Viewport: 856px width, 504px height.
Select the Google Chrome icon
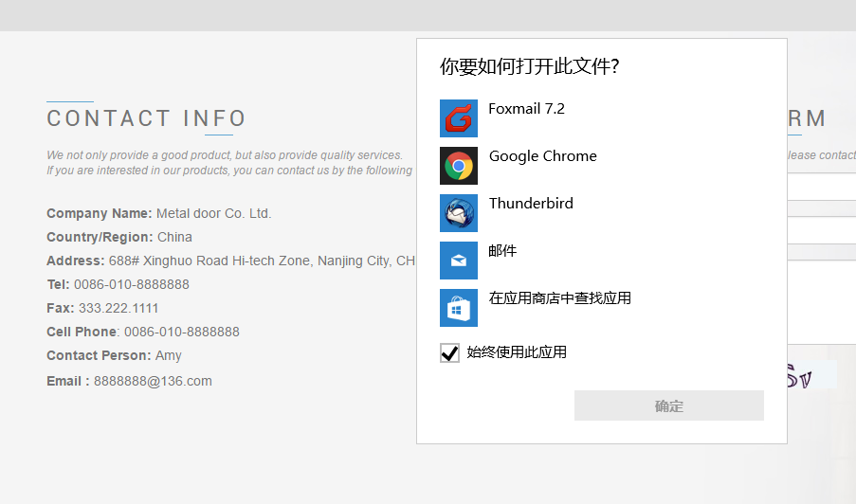[459, 166]
